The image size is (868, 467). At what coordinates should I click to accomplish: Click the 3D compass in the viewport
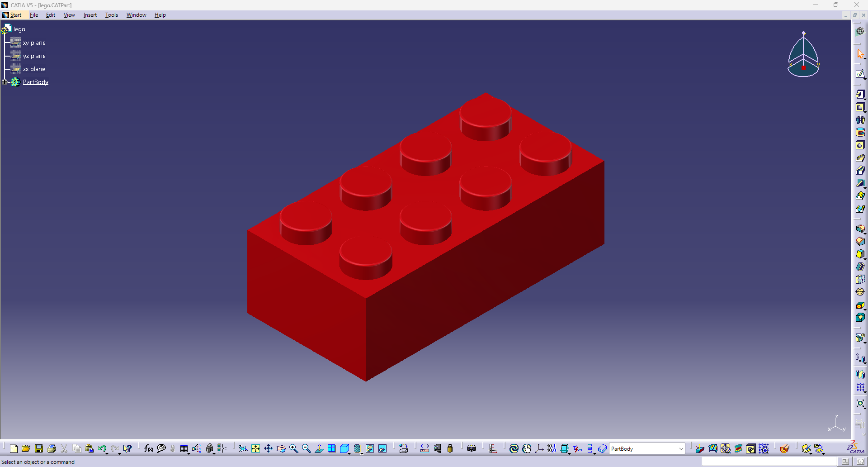[803, 54]
